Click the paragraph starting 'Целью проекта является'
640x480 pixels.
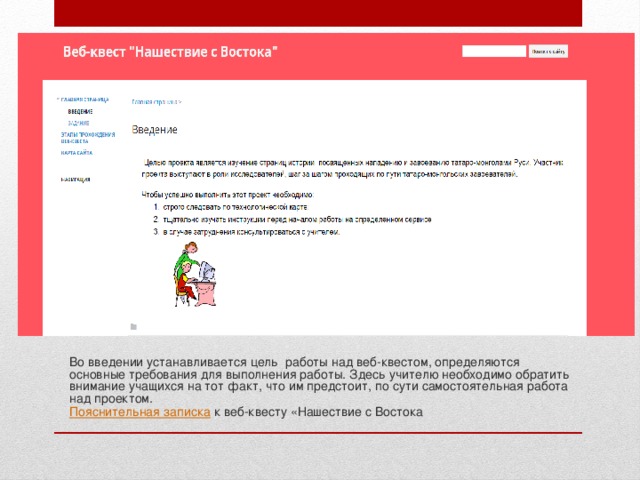(353, 168)
